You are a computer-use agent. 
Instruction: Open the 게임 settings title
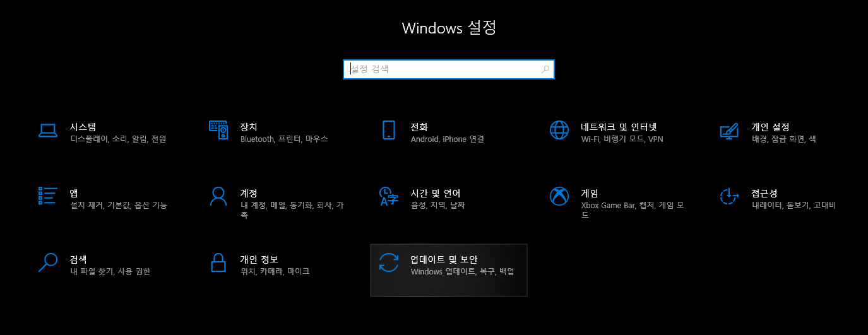590,193
